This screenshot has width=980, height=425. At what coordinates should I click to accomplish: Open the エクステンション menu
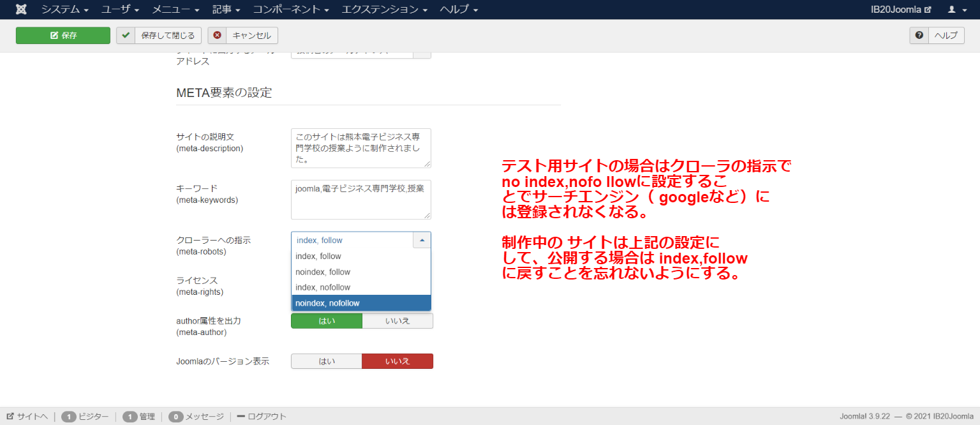point(384,10)
